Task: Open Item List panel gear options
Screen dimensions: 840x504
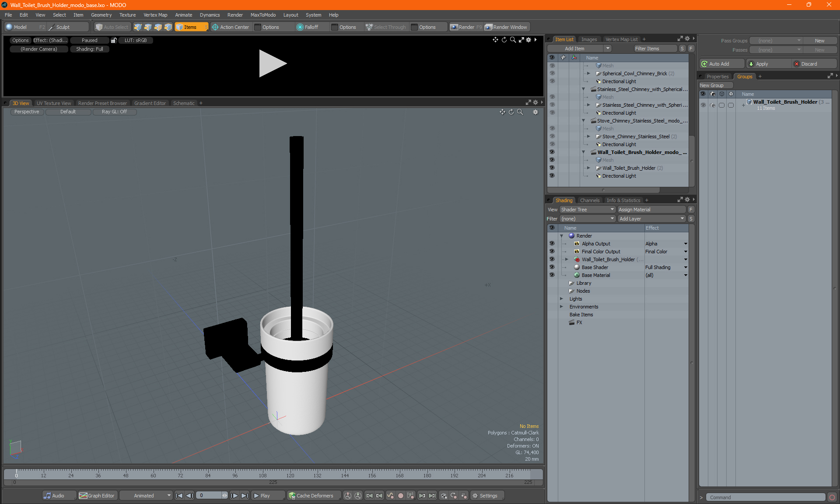Action: click(687, 39)
